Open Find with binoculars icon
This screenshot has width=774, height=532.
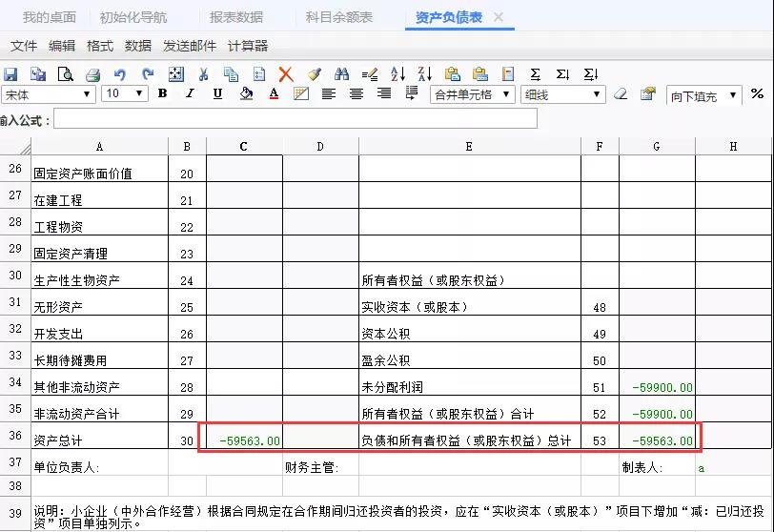(x=342, y=74)
